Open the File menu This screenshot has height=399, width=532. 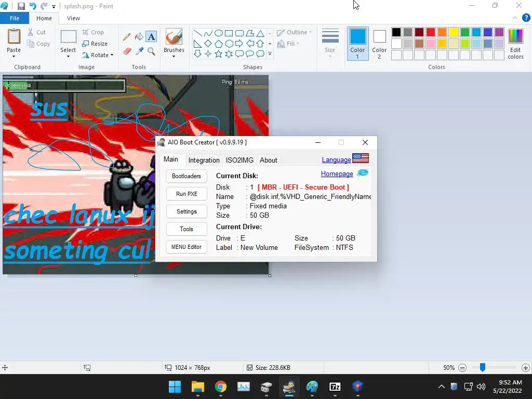[x=15, y=18]
